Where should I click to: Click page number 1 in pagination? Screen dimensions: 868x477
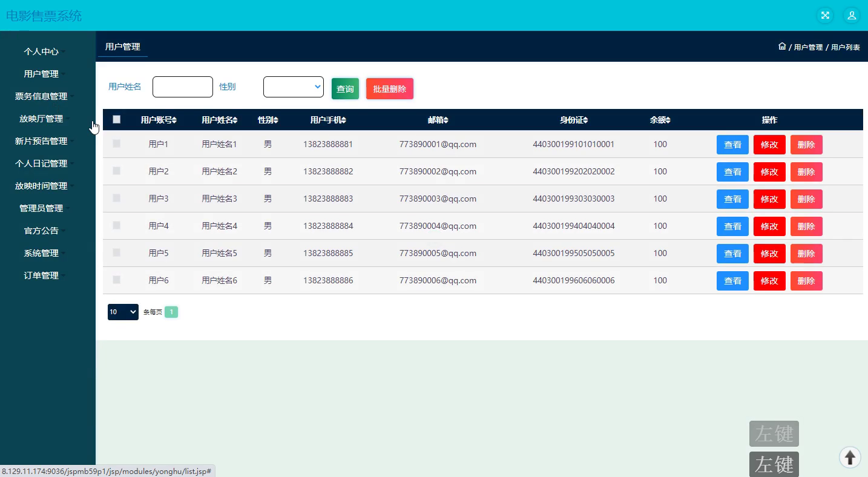pyautogui.click(x=171, y=312)
